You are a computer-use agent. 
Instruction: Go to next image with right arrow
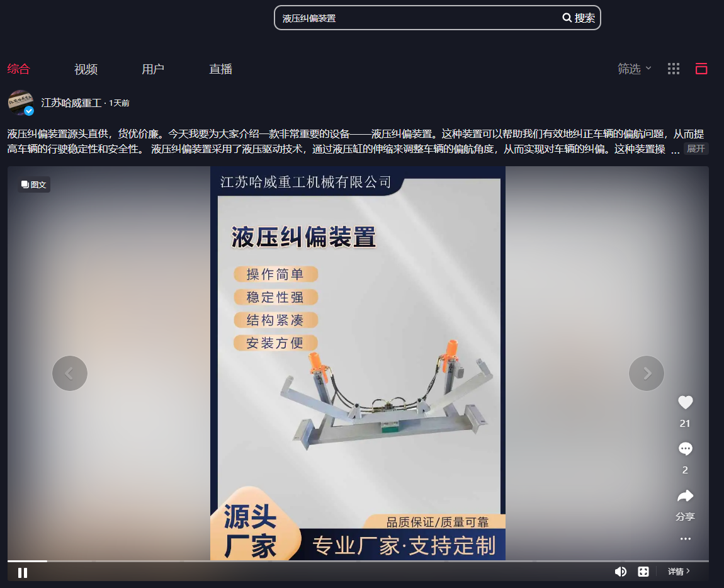647,373
